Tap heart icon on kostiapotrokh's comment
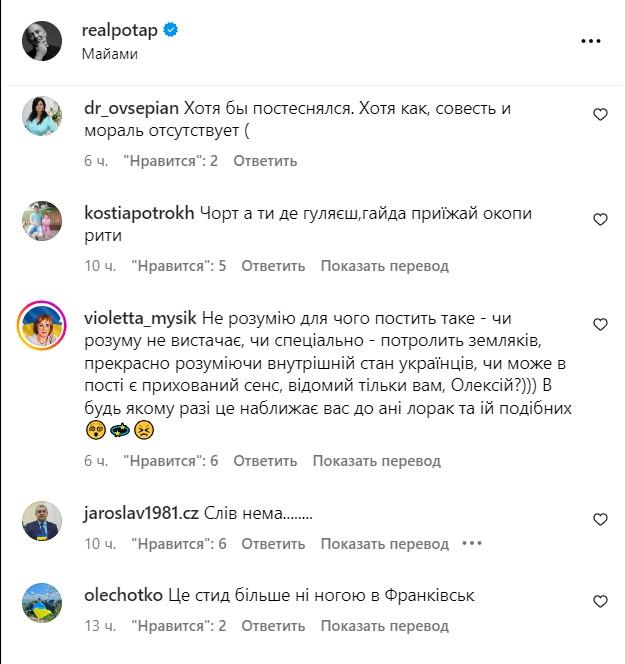625x664 pixels. (x=600, y=220)
